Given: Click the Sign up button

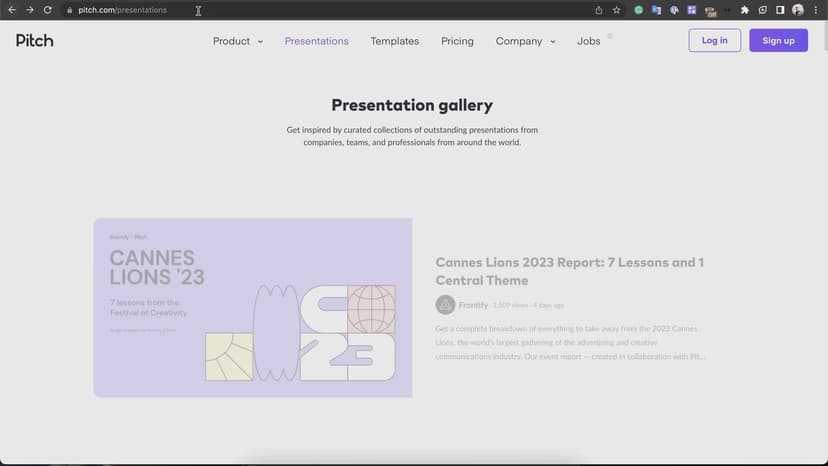Looking at the screenshot, I should pos(778,40).
